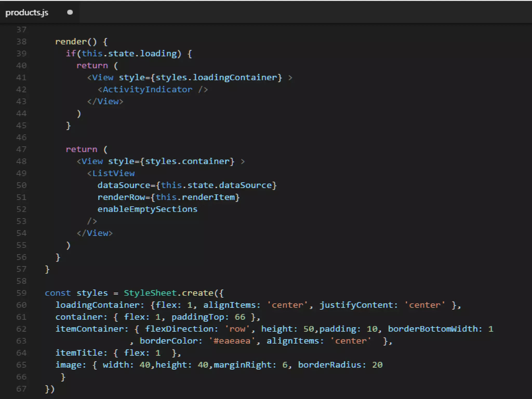The height and width of the screenshot is (399, 532).
Task: Click line number 67 in the gutter
Action: tap(21, 389)
